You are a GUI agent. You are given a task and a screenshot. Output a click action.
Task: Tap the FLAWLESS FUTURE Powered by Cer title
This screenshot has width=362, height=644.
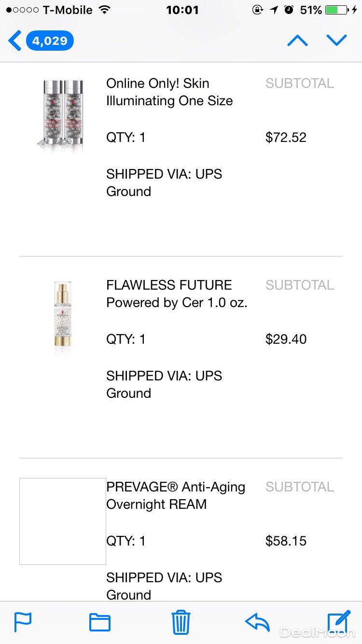pyautogui.click(x=177, y=294)
